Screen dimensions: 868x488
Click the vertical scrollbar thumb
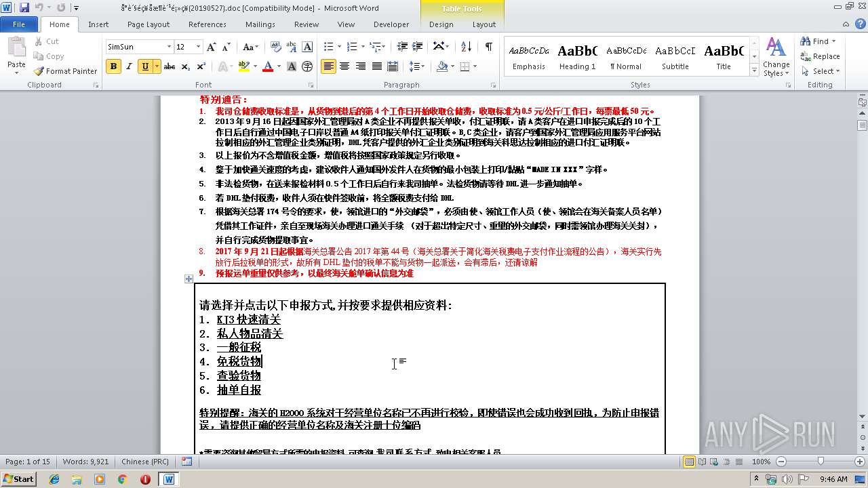pyautogui.click(x=863, y=125)
